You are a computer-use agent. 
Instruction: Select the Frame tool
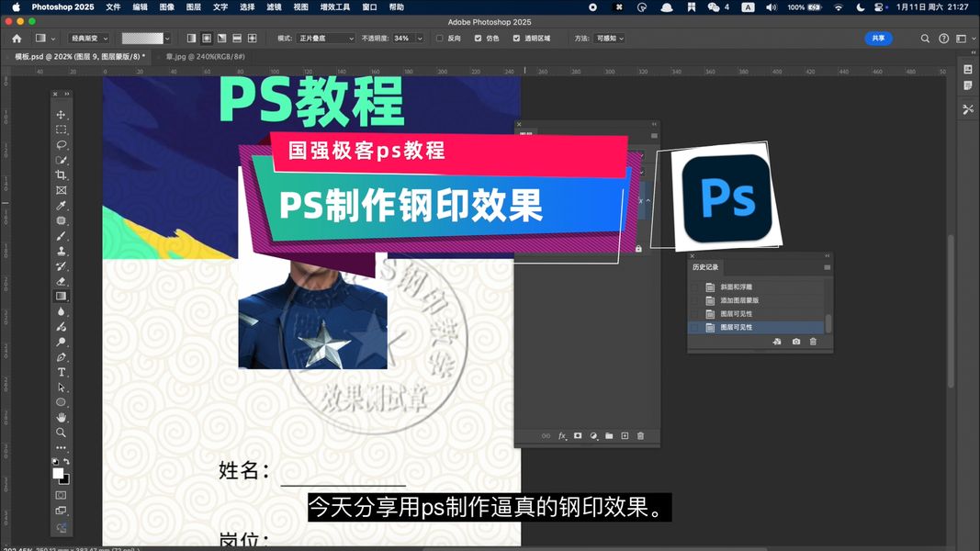click(61, 190)
